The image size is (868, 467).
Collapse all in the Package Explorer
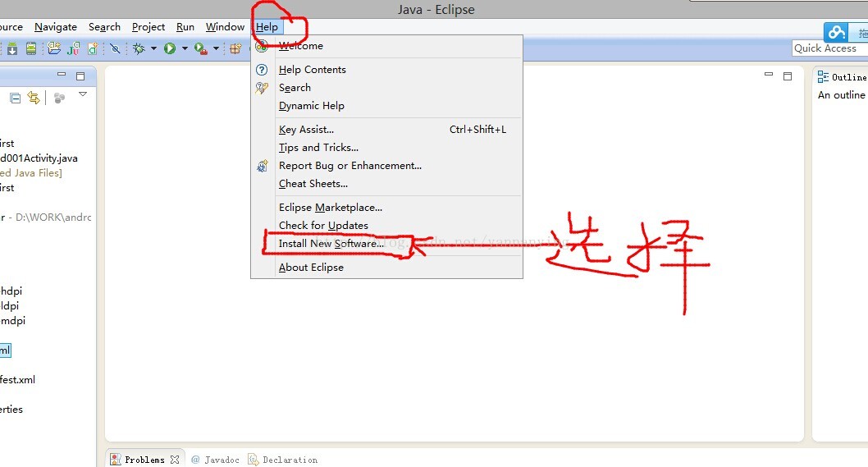pos(16,98)
